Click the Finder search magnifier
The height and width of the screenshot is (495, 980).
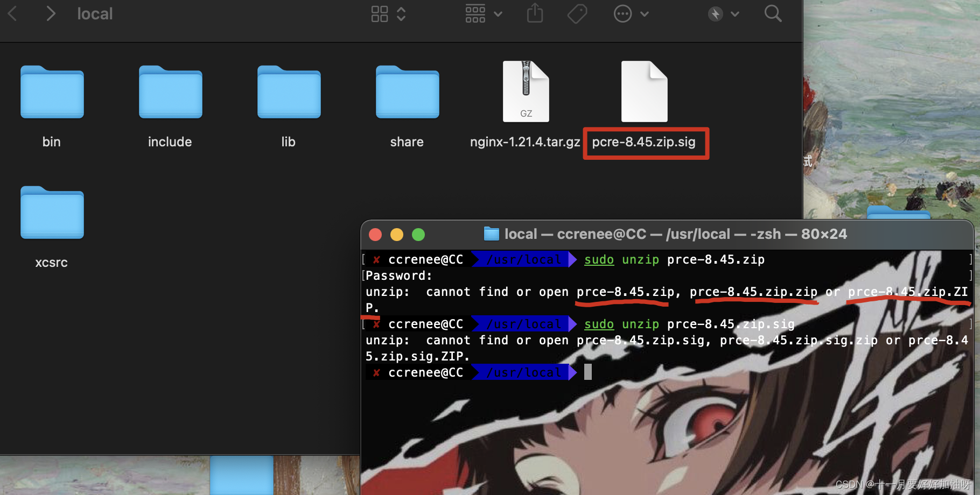[x=773, y=13]
